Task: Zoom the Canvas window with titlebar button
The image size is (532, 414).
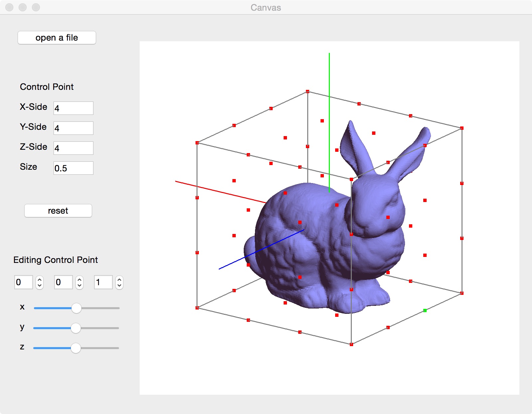Action: (x=36, y=7)
